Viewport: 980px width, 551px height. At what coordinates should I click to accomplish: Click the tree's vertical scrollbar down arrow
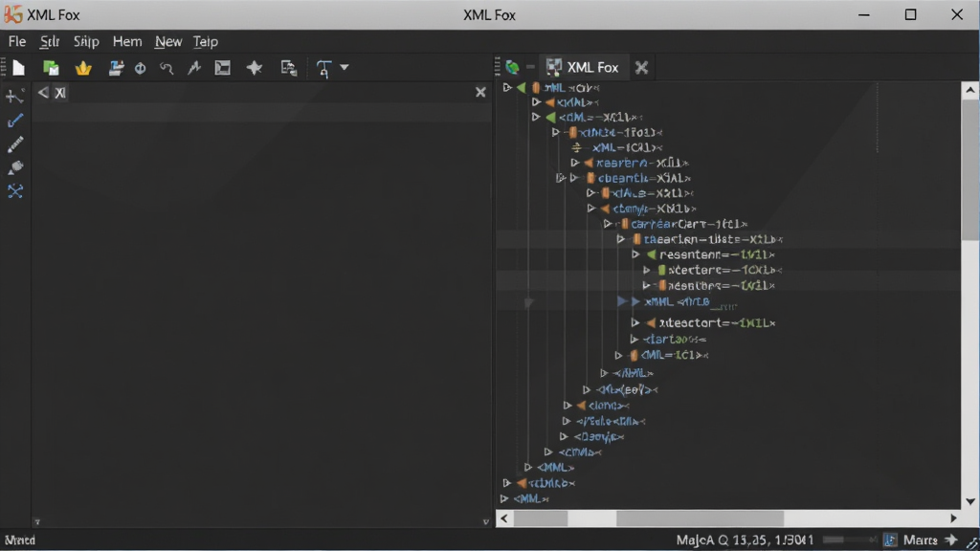point(970,501)
